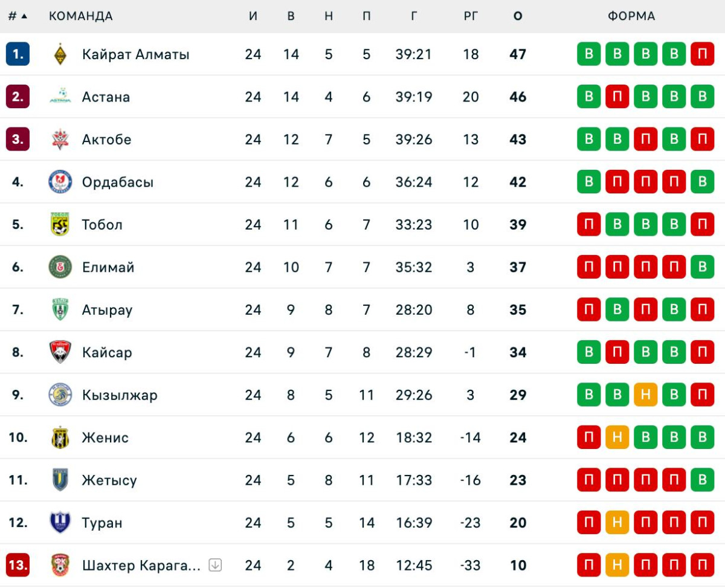The width and height of the screenshot is (725, 588).
Task: Click the Astana club crest
Action: (x=60, y=97)
